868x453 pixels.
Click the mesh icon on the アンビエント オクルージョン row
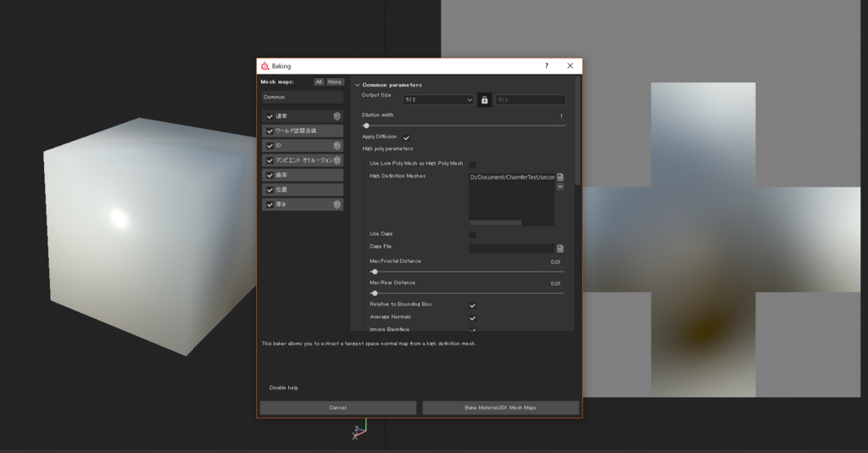click(x=337, y=160)
